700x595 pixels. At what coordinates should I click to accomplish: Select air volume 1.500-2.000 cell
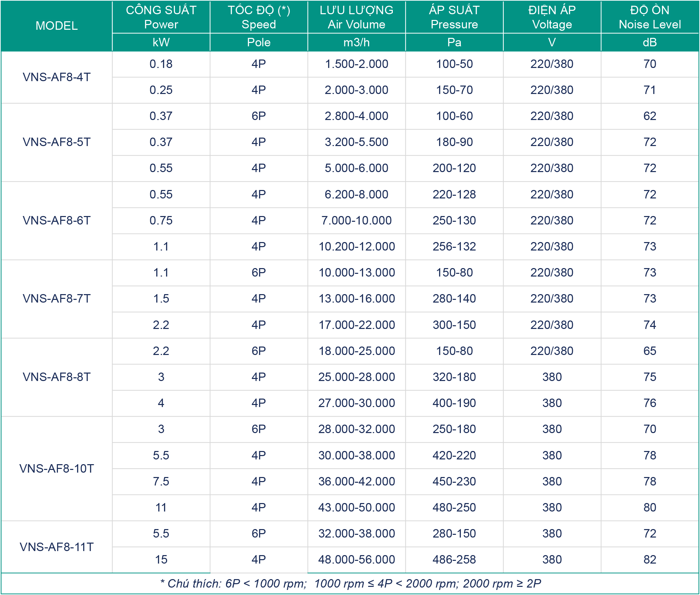(357, 64)
